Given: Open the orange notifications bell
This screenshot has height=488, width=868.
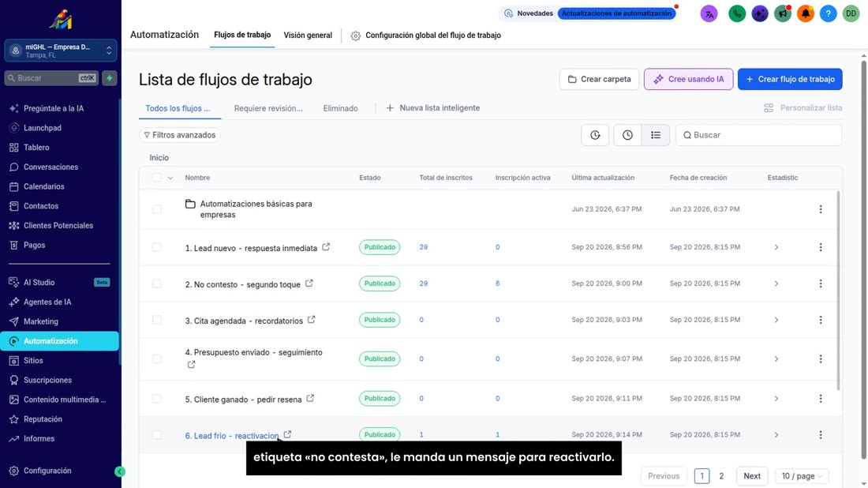Looking at the screenshot, I should (x=806, y=14).
